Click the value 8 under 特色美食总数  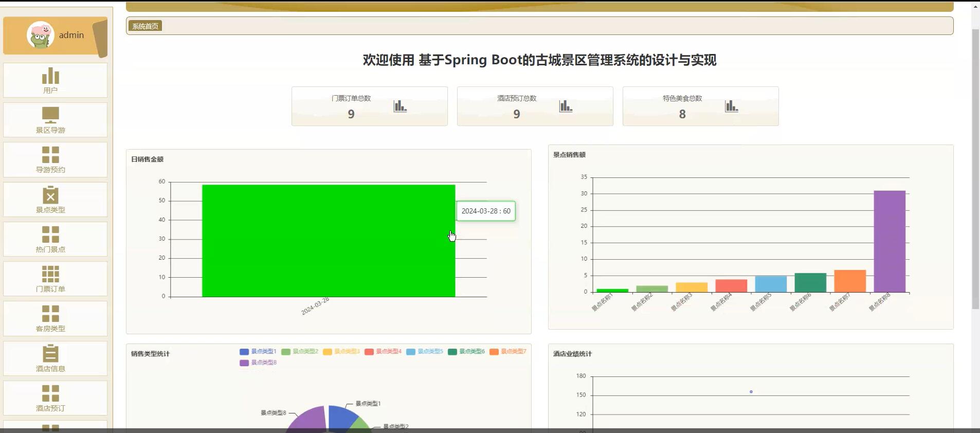click(x=682, y=114)
